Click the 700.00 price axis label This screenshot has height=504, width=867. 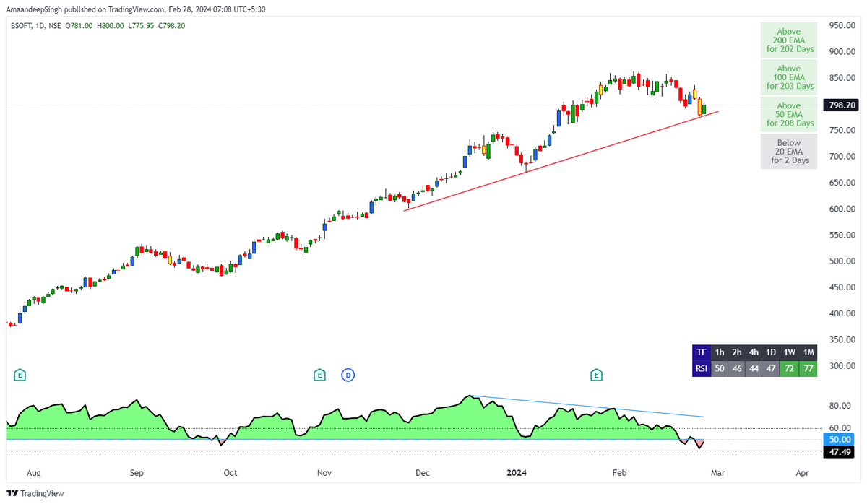(x=842, y=157)
